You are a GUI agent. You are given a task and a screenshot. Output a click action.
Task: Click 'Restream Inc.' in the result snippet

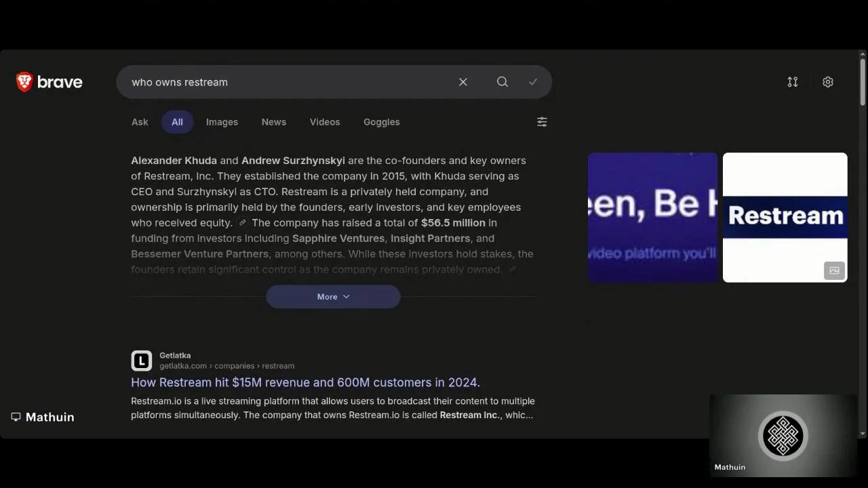470,415
